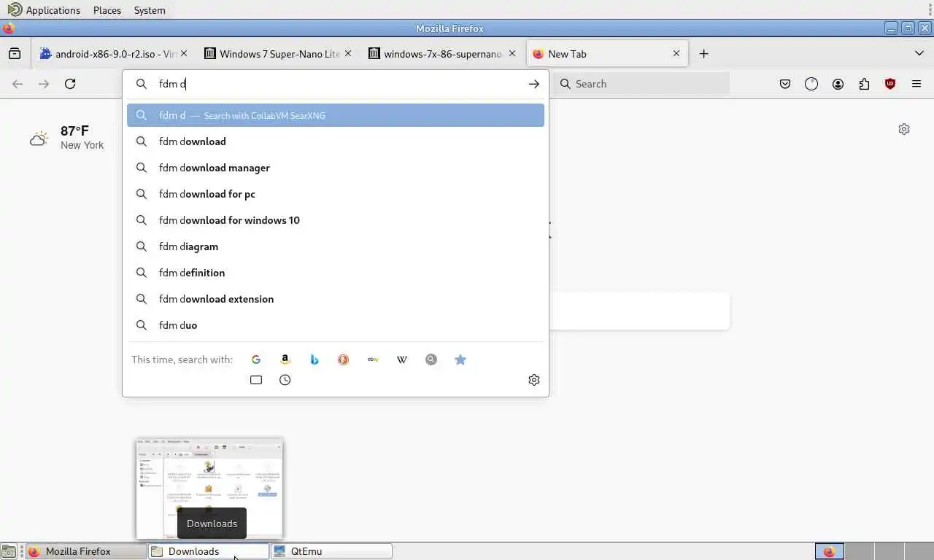Click the Go arrow in the address bar
The width and height of the screenshot is (934, 560).
[534, 84]
